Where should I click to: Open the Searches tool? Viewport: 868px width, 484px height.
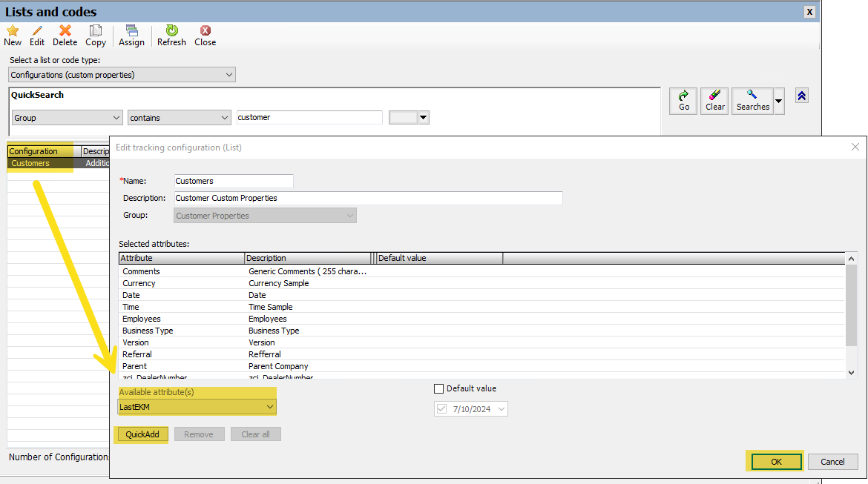point(752,102)
